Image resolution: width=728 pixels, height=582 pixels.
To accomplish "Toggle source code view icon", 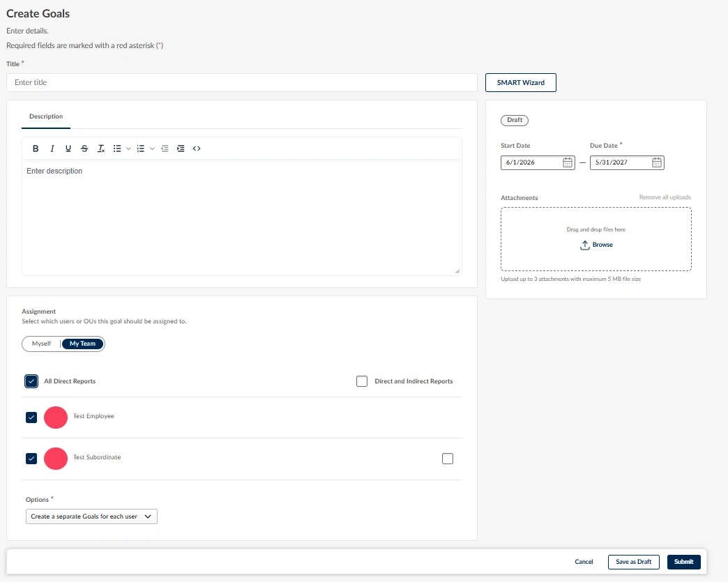I will pyautogui.click(x=197, y=148).
